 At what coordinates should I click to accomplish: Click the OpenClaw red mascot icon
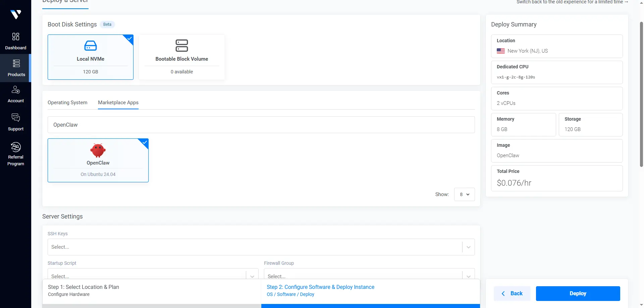point(98,150)
